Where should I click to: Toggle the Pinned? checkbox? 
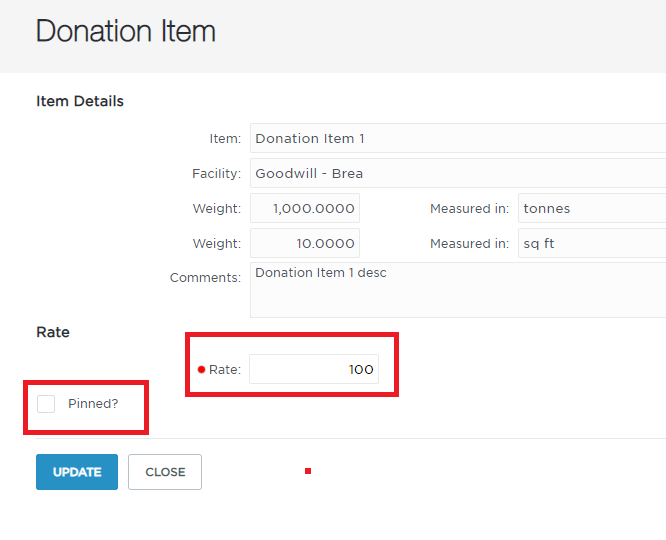[x=46, y=404]
